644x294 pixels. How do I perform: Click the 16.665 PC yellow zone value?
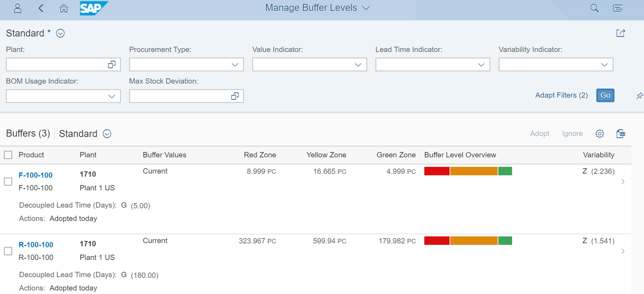click(330, 171)
